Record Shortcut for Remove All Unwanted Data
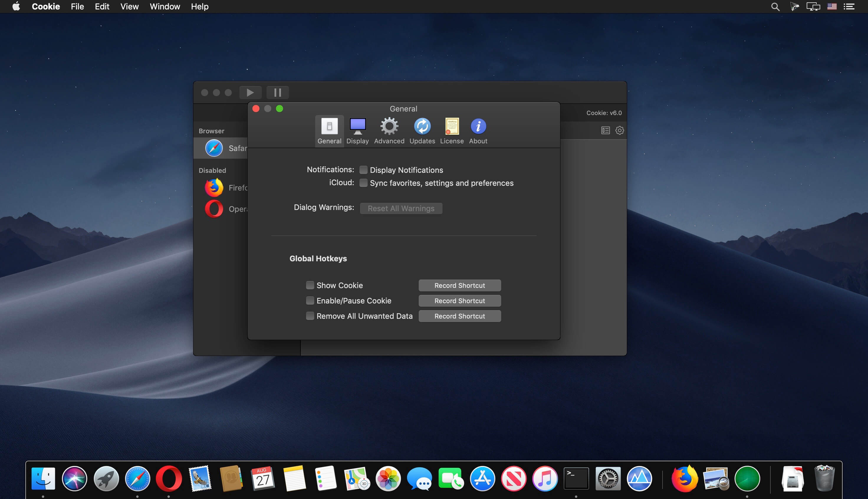This screenshot has height=499, width=868. click(x=459, y=316)
